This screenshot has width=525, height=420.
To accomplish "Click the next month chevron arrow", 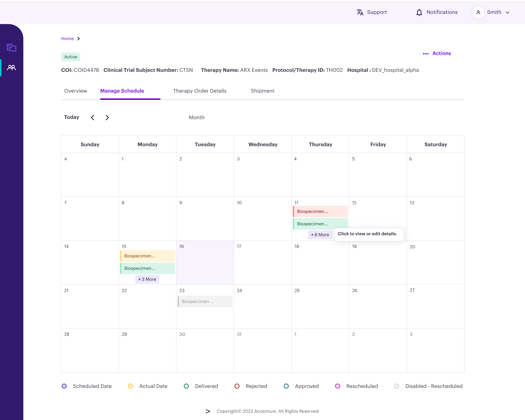I will point(107,117).
